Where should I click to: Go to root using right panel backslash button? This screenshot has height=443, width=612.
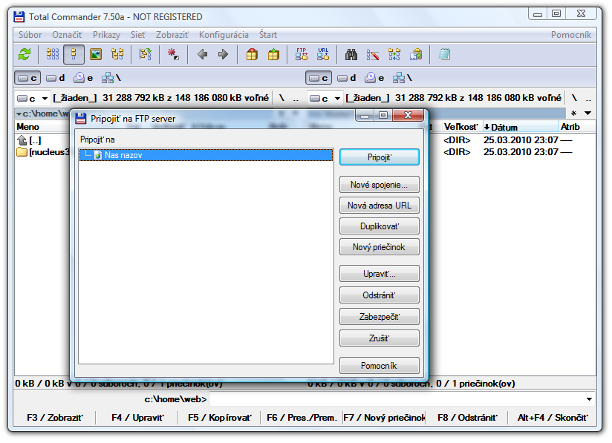coord(574,98)
